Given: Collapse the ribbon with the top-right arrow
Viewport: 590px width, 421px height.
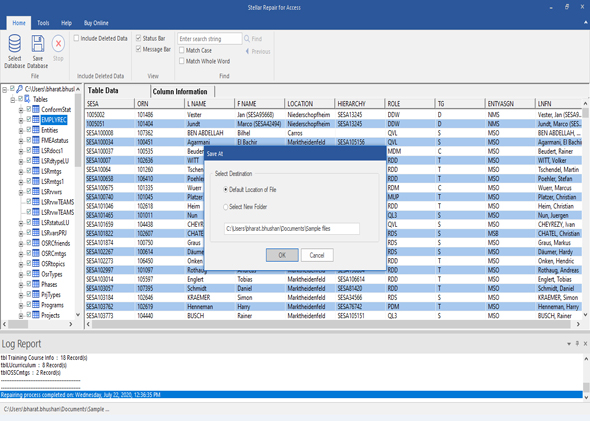Looking at the screenshot, I should (x=585, y=23).
